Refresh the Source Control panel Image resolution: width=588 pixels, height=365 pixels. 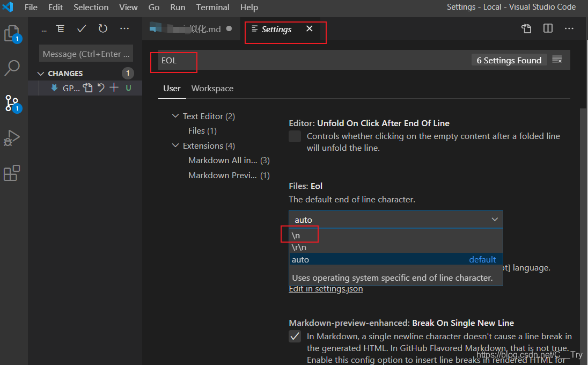[103, 28]
